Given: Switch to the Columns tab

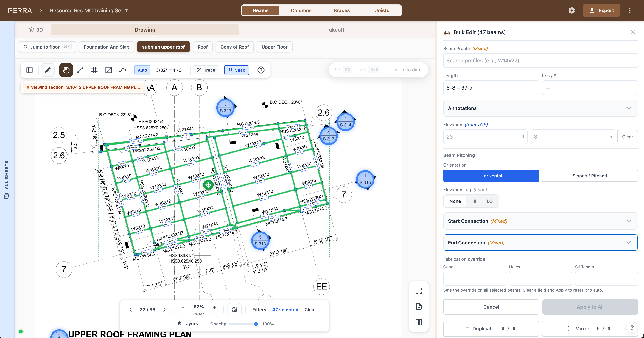Looking at the screenshot, I should pos(301,10).
